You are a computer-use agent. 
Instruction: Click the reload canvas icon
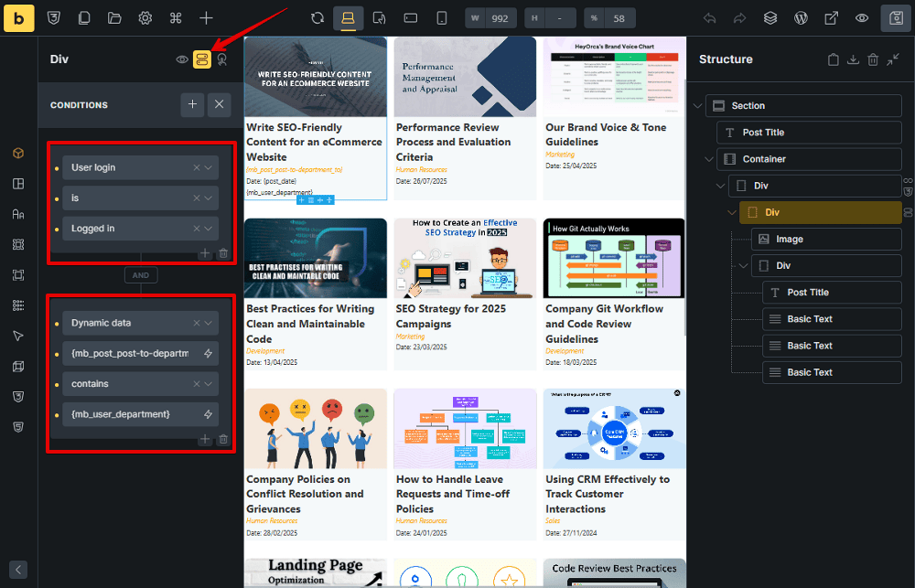pos(318,18)
